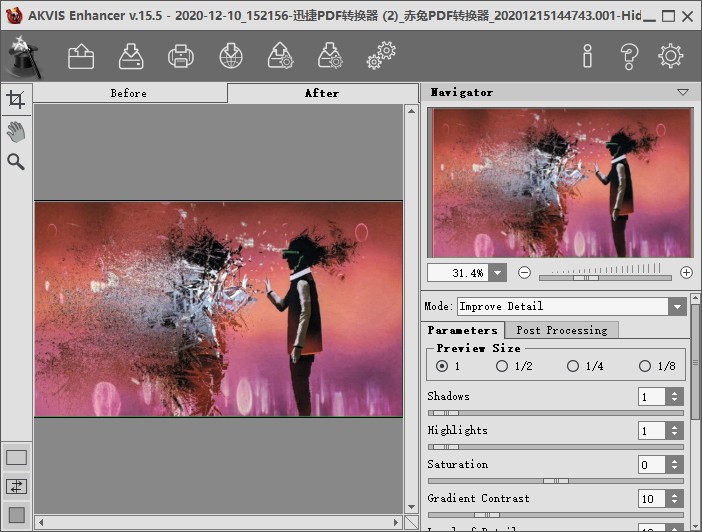Switch to the After tab

point(322,93)
